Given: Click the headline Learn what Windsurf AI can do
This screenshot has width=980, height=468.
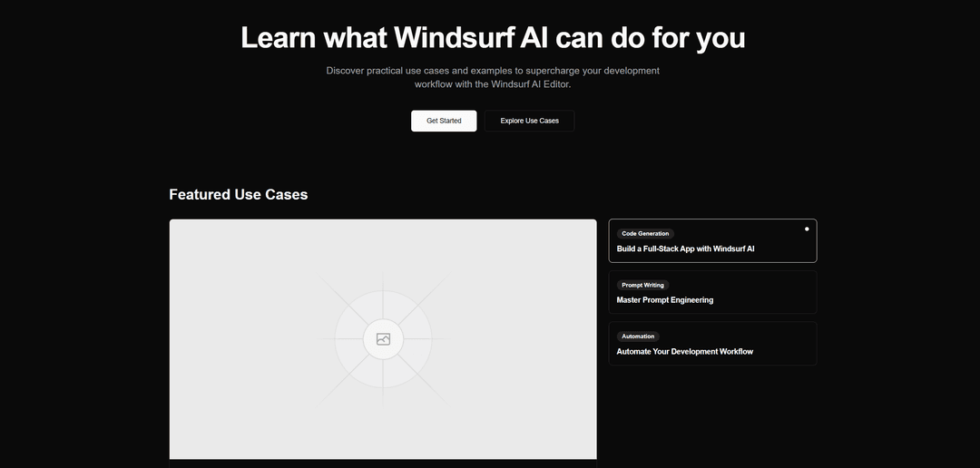Looking at the screenshot, I should point(493,37).
